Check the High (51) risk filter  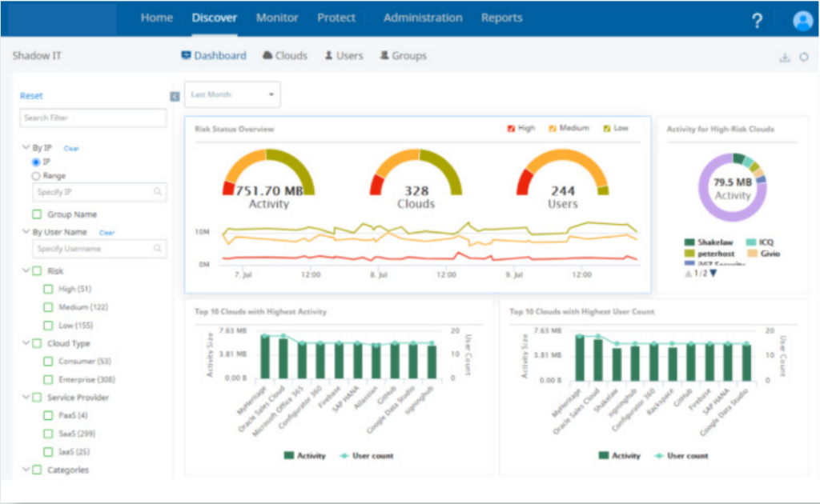[48, 289]
